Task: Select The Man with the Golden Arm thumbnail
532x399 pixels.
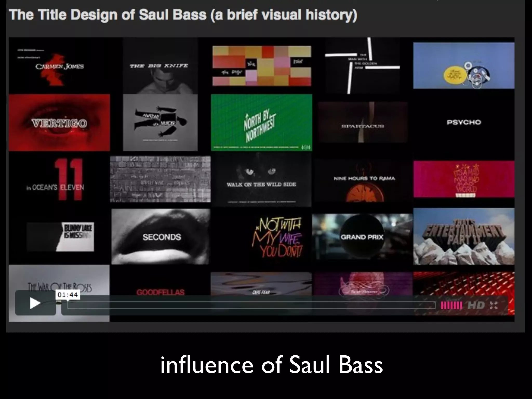Action: pyautogui.click(x=362, y=65)
